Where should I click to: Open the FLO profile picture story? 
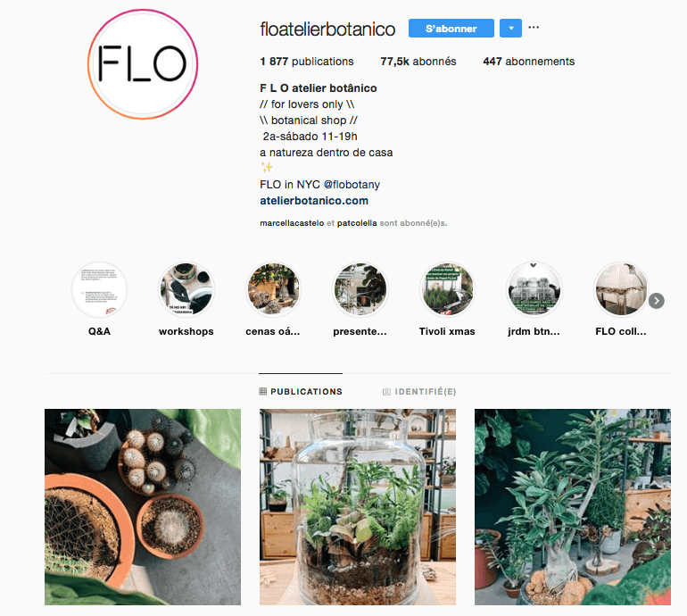coord(143,64)
